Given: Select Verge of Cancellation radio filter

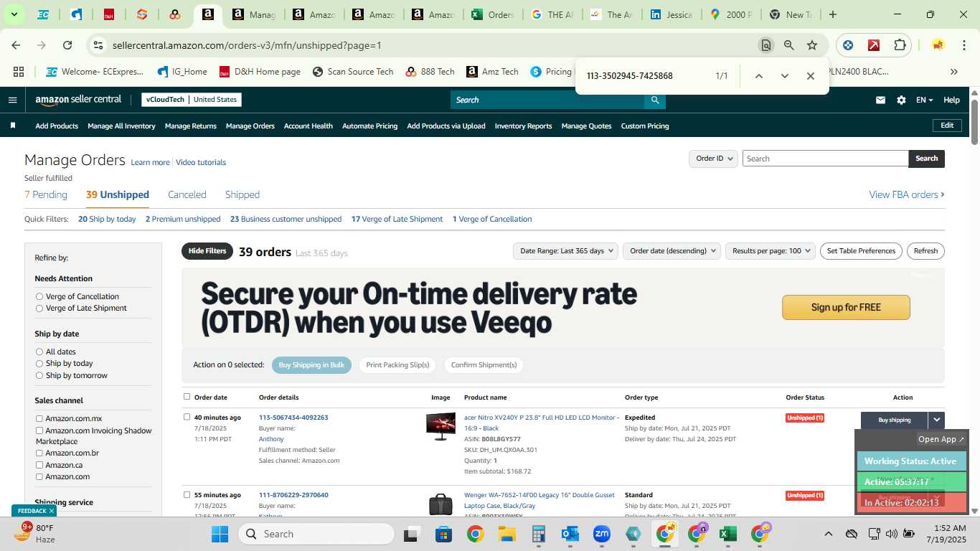Looking at the screenshot, I should tap(39, 296).
